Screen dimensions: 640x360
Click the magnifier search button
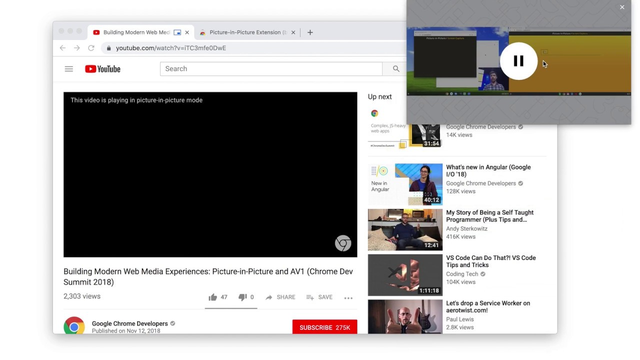coord(396,69)
